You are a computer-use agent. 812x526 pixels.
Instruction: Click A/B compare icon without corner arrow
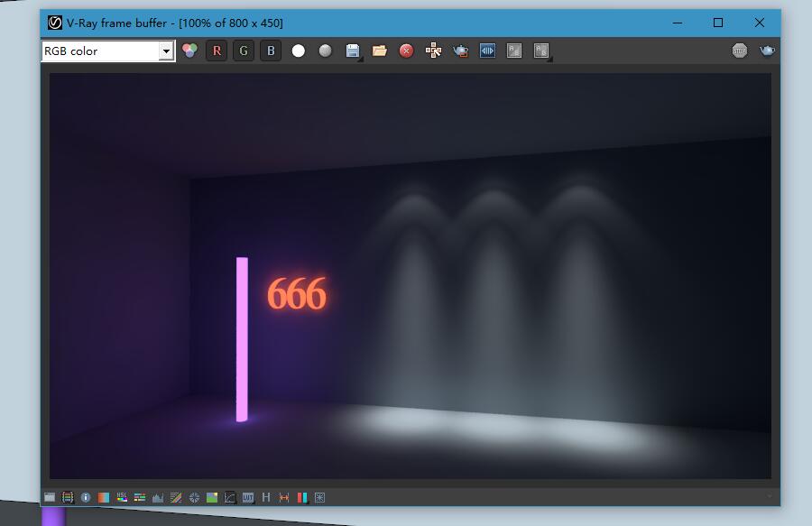(x=514, y=51)
